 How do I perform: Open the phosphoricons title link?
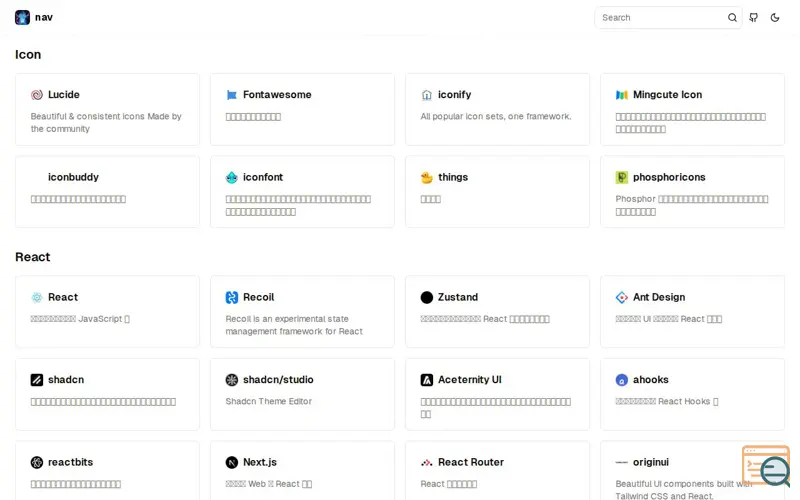pos(669,178)
